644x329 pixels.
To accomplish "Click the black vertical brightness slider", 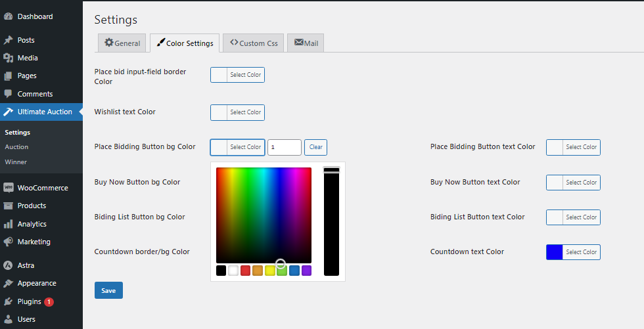I will point(331,221).
